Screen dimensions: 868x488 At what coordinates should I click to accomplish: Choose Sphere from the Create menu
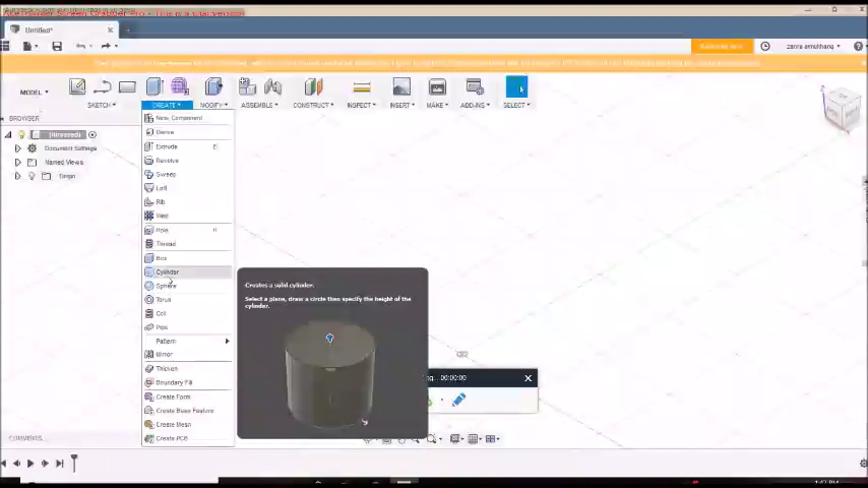(188, 286)
